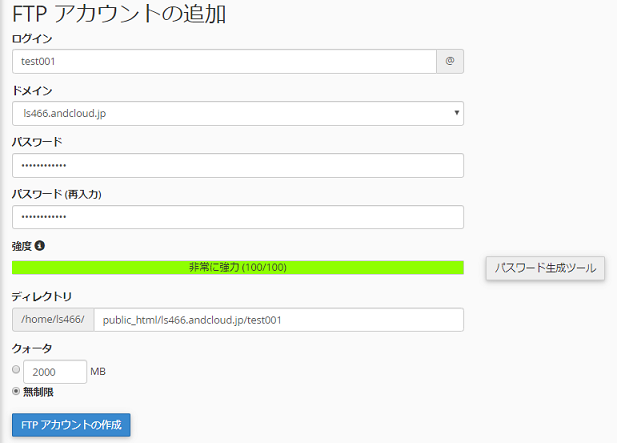Click the ディレクトリ label

tap(42, 296)
